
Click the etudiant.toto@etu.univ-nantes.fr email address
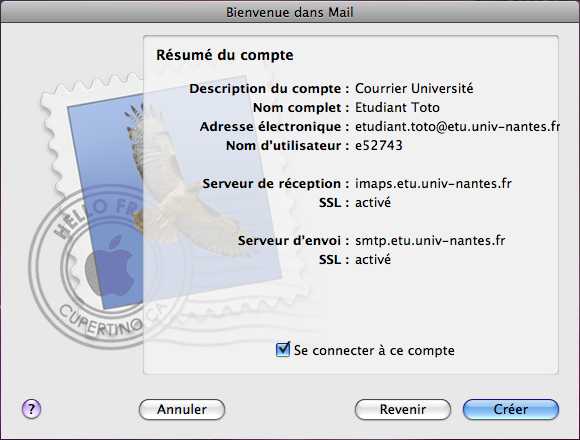point(458,127)
